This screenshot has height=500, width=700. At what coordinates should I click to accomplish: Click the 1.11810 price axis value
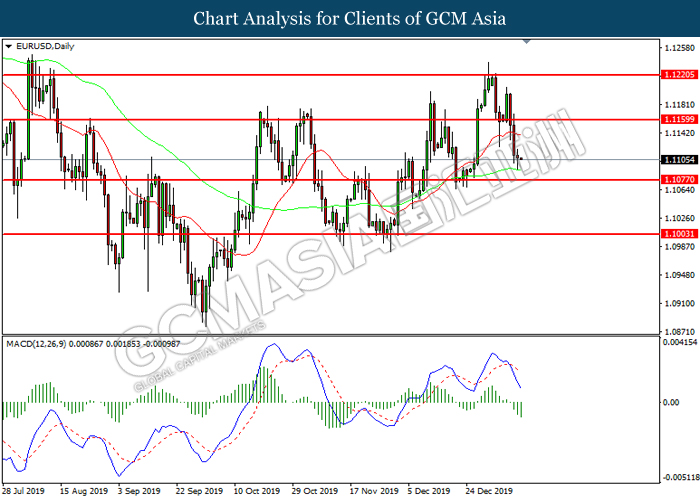click(x=679, y=104)
